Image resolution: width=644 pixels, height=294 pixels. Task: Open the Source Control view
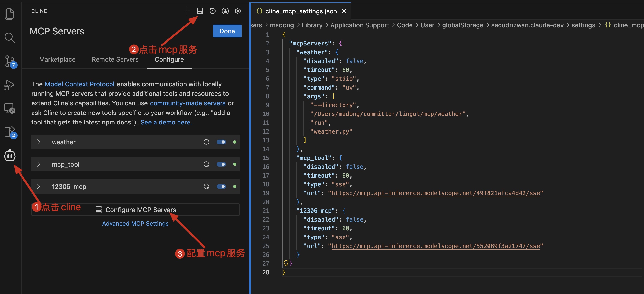click(x=10, y=61)
